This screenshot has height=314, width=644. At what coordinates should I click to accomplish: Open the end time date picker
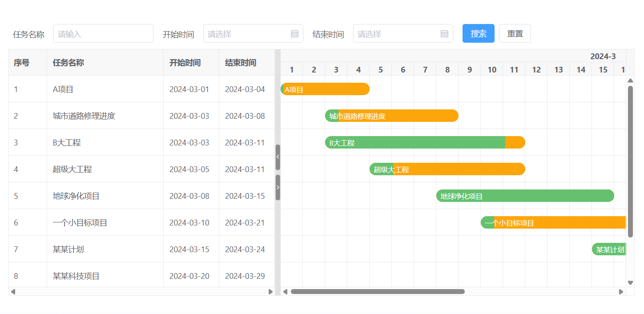(397, 34)
